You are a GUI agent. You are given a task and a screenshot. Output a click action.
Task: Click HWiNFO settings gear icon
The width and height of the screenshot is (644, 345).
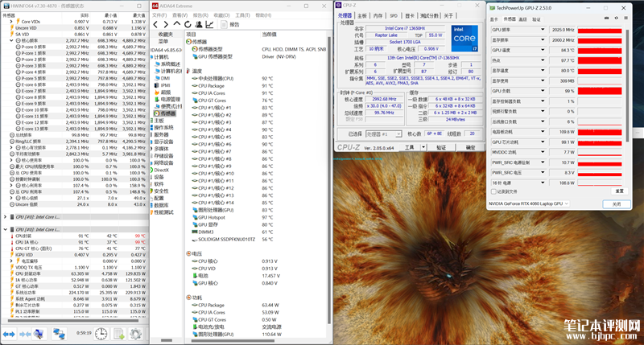pos(135,334)
